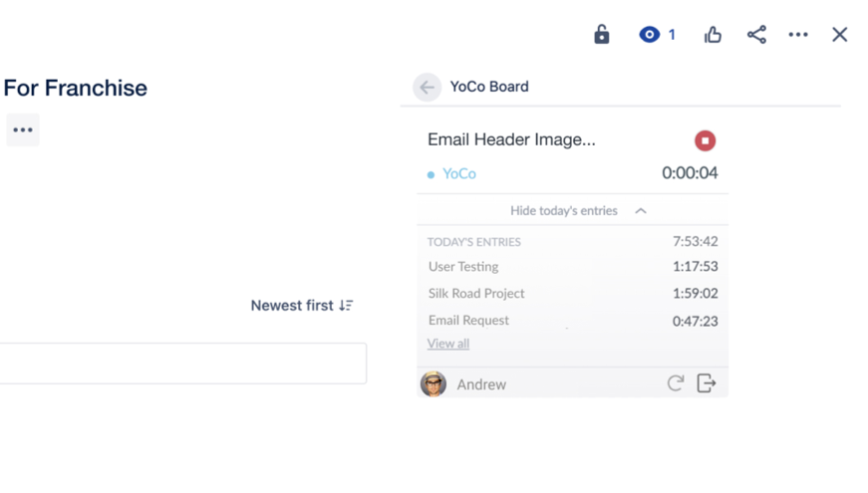The height and width of the screenshot is (493, 868).
Task: Click Hide today's entries text
Action: pos(563,211)
